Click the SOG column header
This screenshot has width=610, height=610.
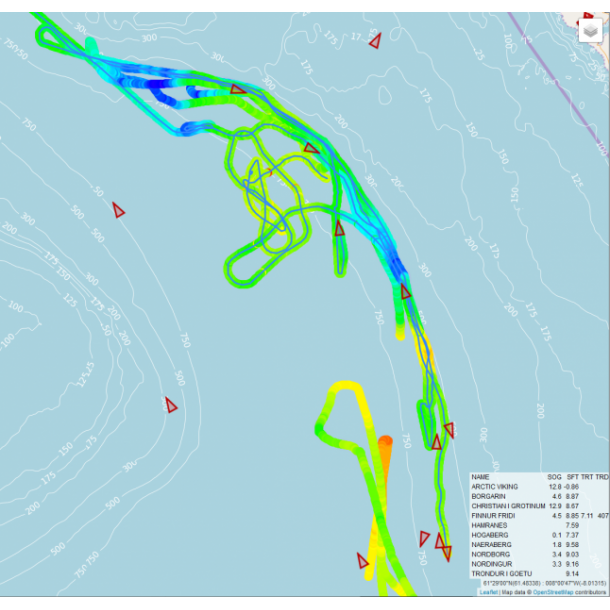coord(554,477)
